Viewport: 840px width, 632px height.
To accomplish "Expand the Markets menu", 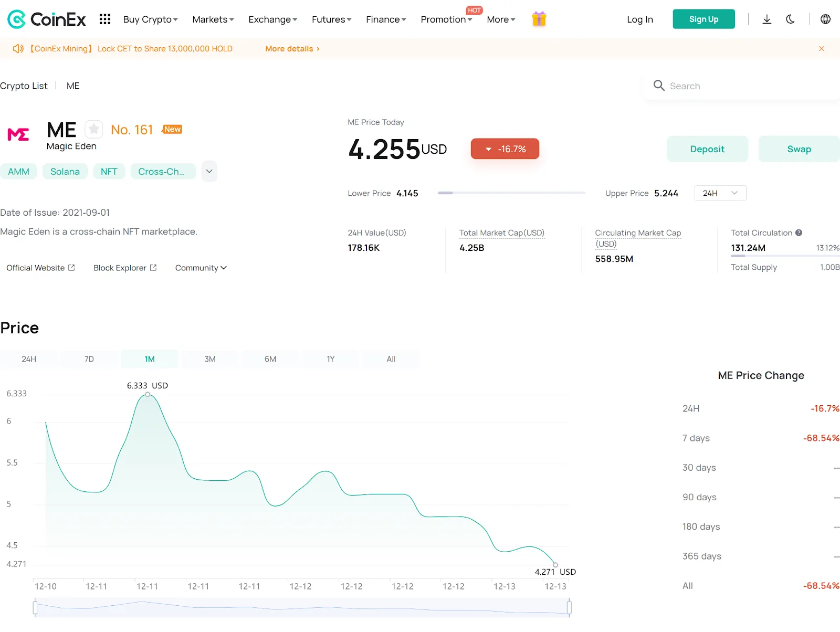I will pyautogui.click(x=213, y=19).
